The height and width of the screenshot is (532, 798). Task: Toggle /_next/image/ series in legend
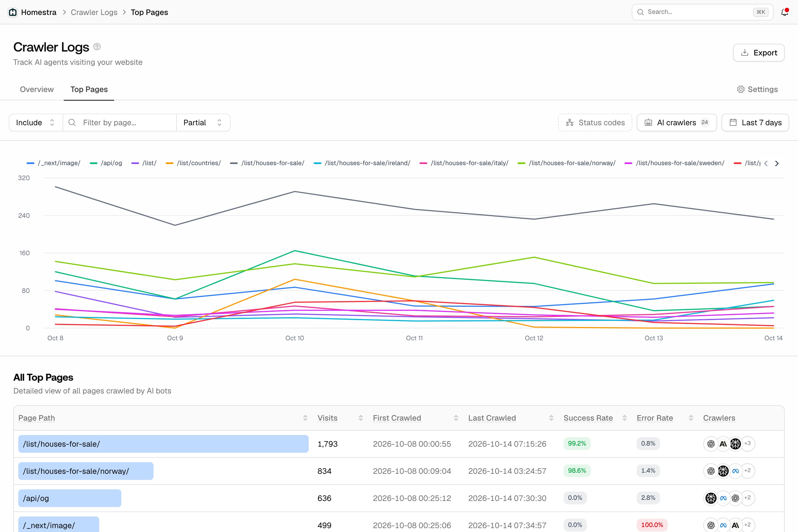(53, 163)
